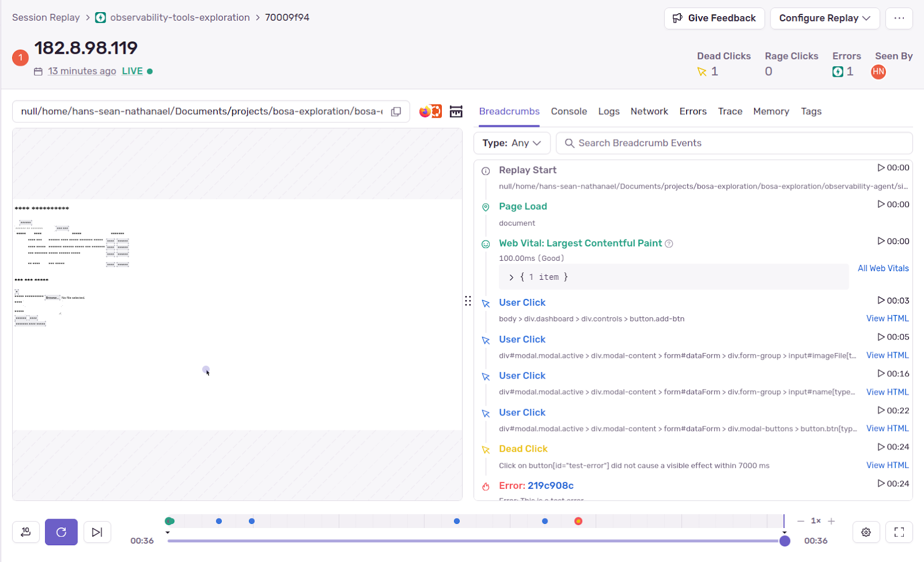Click the HN seen-by avatar

[878, 72]
